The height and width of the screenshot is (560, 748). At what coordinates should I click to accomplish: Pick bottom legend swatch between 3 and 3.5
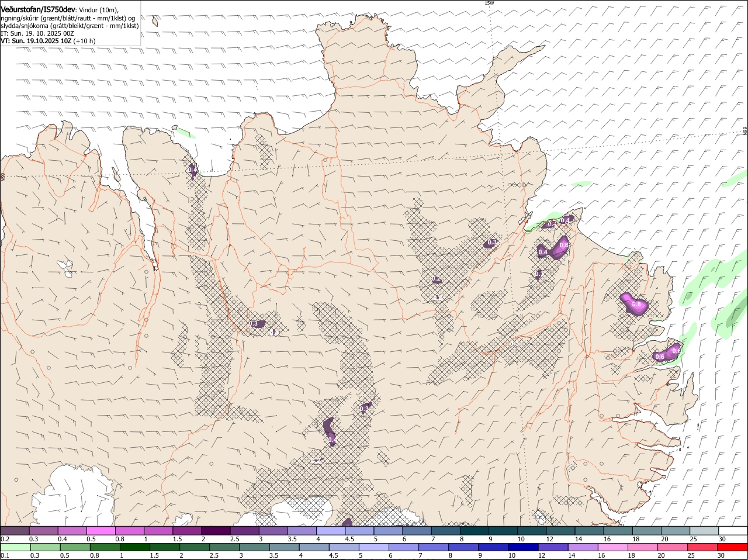[254, 547]
